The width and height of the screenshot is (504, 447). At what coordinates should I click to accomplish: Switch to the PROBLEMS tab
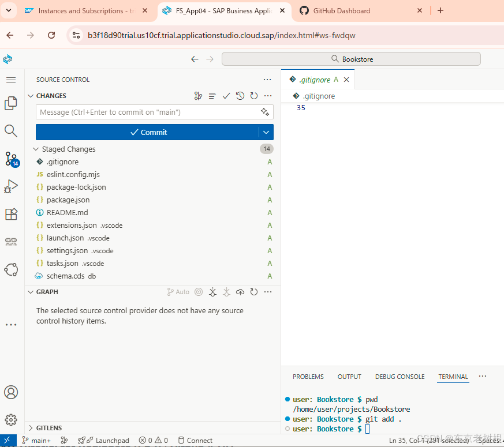(x=308, y=377)
